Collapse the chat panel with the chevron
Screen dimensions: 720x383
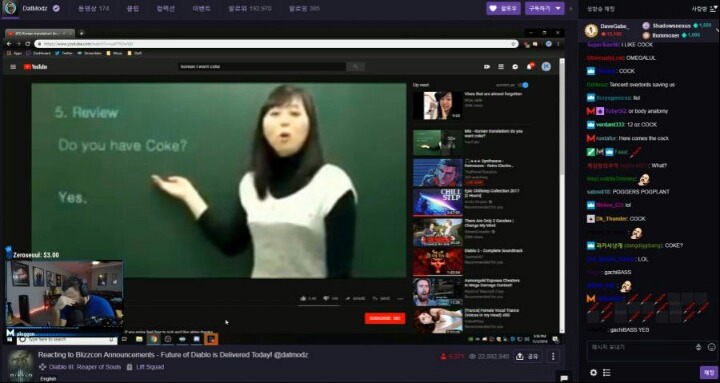571,8
